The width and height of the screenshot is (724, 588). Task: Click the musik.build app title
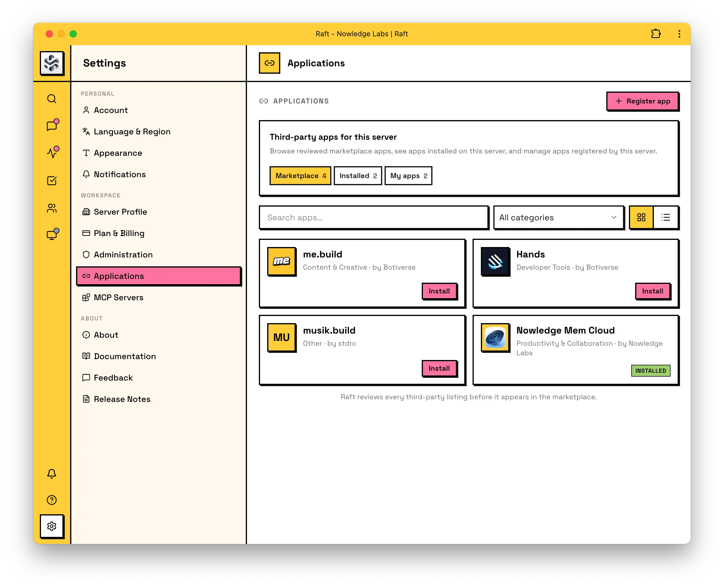(x=329, y=330)
